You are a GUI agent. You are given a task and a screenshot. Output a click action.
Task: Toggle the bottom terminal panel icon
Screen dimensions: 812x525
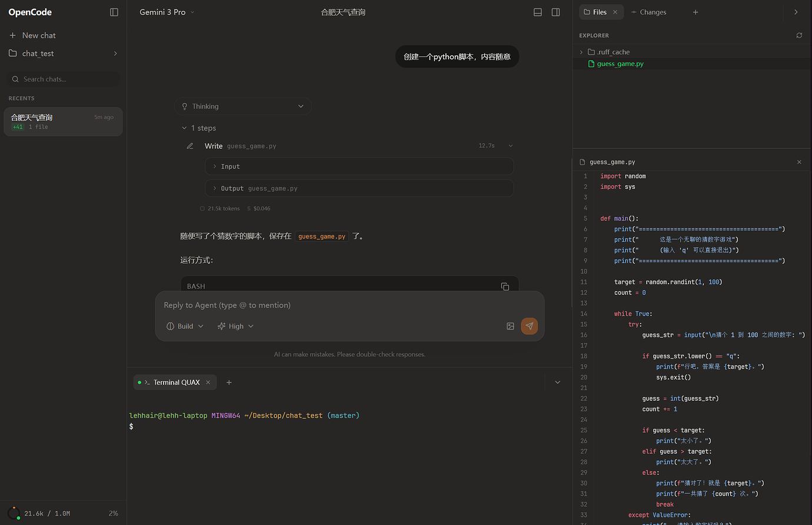point(538,12)
